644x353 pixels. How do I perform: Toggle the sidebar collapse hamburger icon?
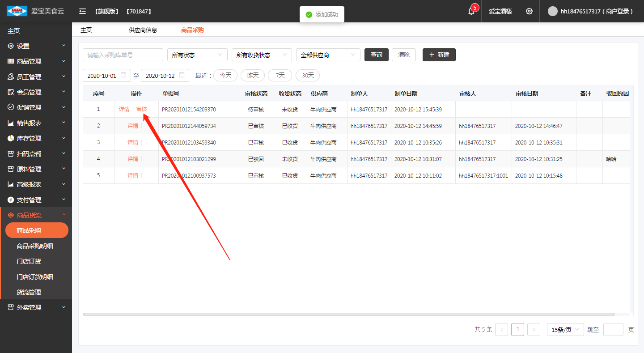[82, 11]
